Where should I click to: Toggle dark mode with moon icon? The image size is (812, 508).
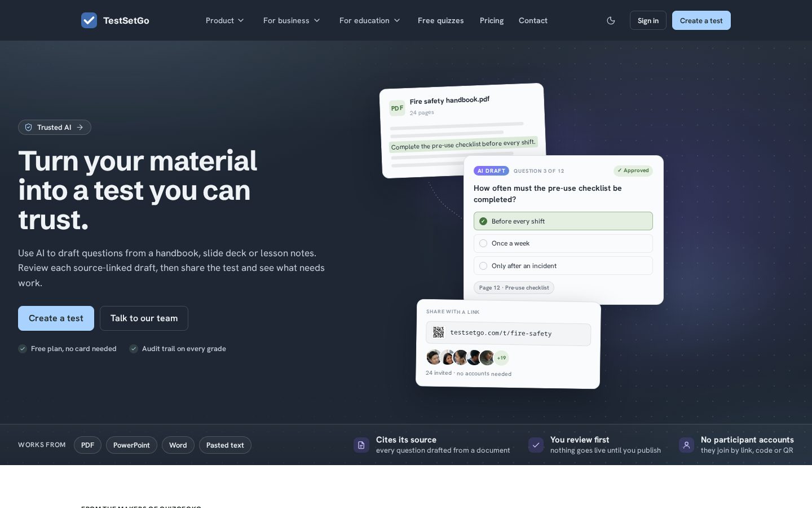(611, 20)
